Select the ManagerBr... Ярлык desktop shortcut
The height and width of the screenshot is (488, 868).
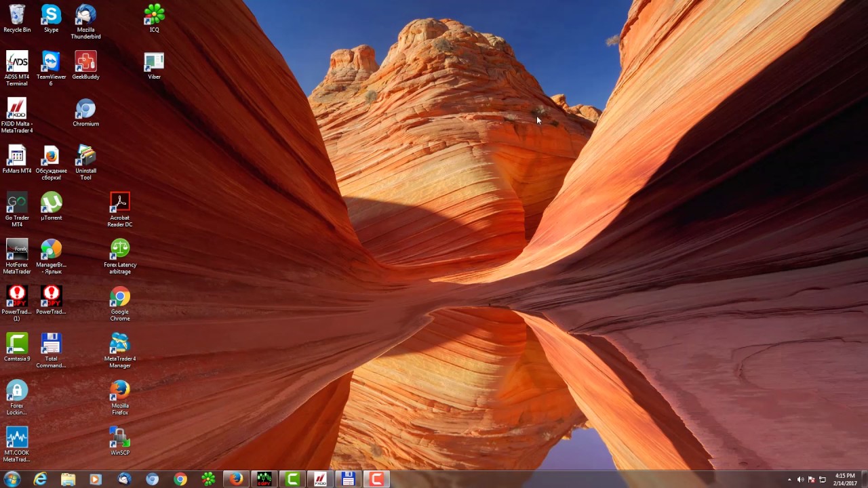pos(51,256)
